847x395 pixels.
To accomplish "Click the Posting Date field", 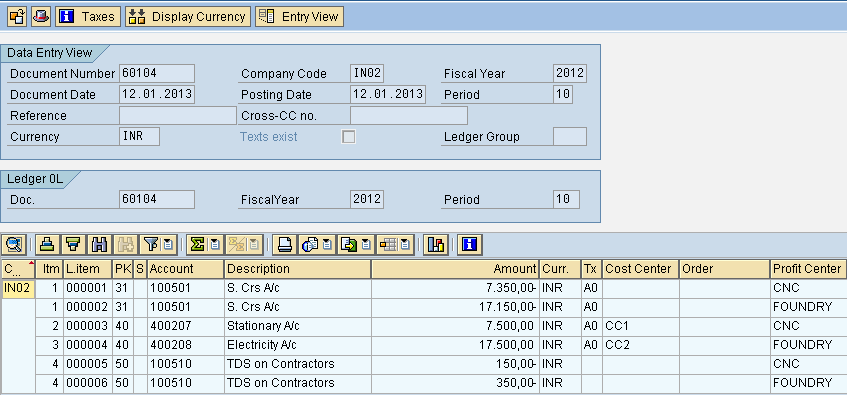I will (x=388, y=94).
